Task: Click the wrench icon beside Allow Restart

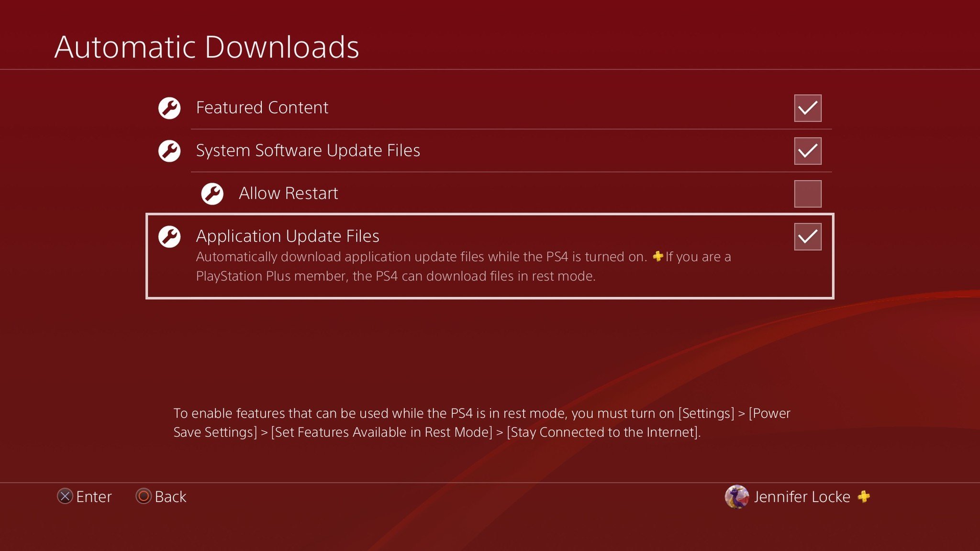Action: click(212, 194)
